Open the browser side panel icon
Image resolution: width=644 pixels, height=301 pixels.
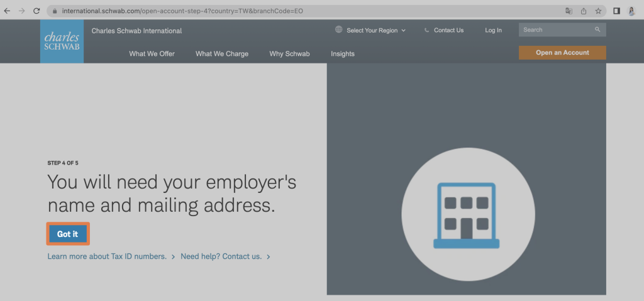pyautogui.click(x=616, y=11)
